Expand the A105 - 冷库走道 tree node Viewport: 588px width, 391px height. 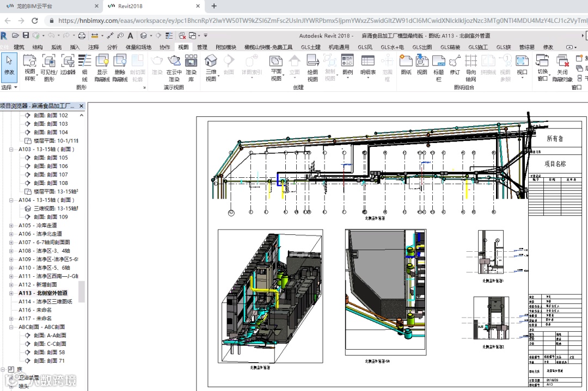11,225
